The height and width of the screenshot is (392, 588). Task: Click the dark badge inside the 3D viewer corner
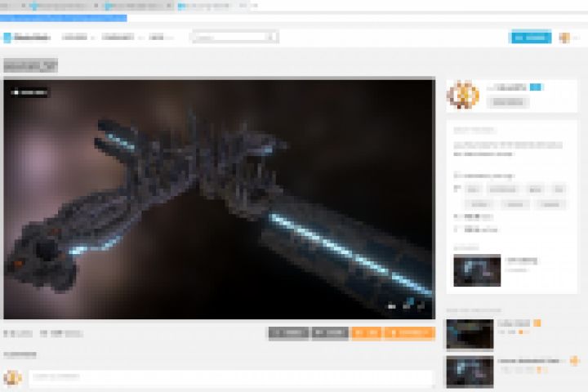(30, 92)
